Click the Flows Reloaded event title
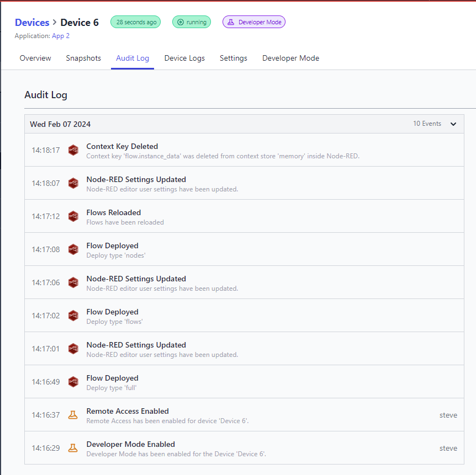The image size is (476, 475). pos(114,212)
